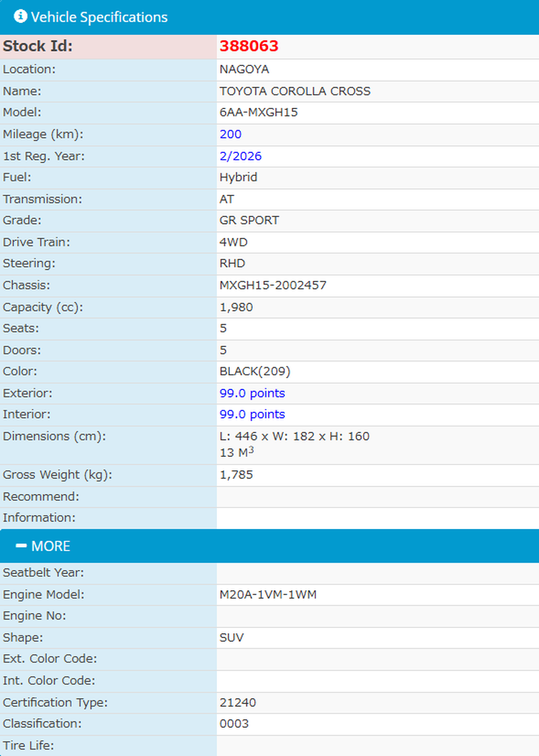
Task: Click the Int. Color Code: label
Action: click(x=49, y=681)
